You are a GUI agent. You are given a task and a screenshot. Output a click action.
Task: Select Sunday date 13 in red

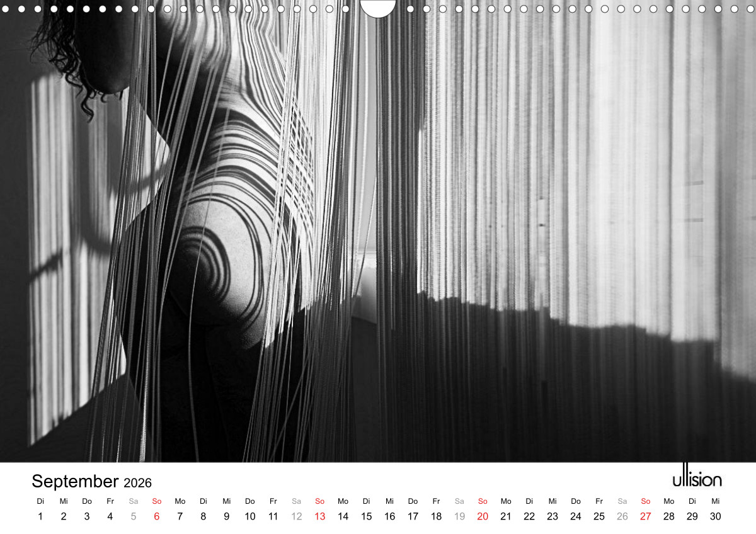(320, 516)
